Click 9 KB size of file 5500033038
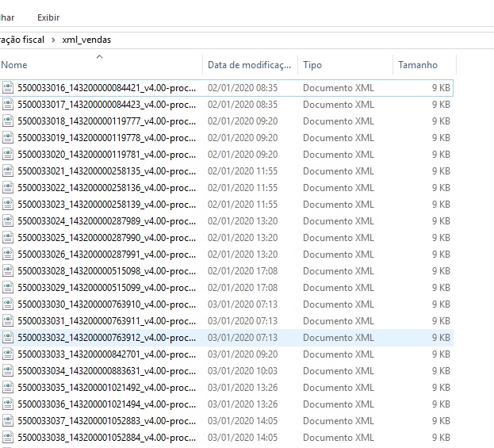 441,438
